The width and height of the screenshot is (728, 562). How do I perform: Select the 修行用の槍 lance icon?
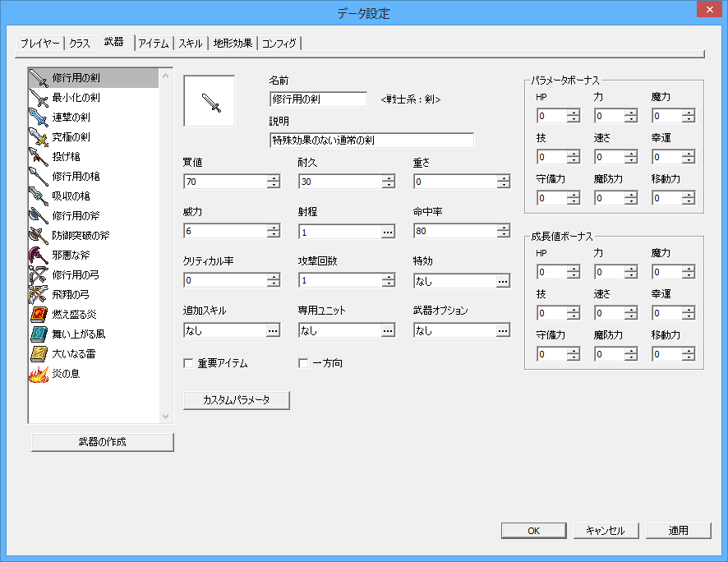[39, 177]
